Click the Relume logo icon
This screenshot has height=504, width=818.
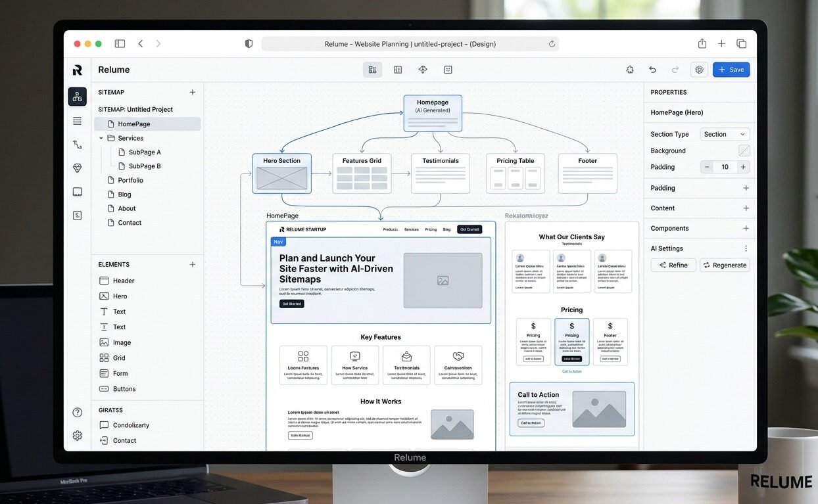[77, 70]
